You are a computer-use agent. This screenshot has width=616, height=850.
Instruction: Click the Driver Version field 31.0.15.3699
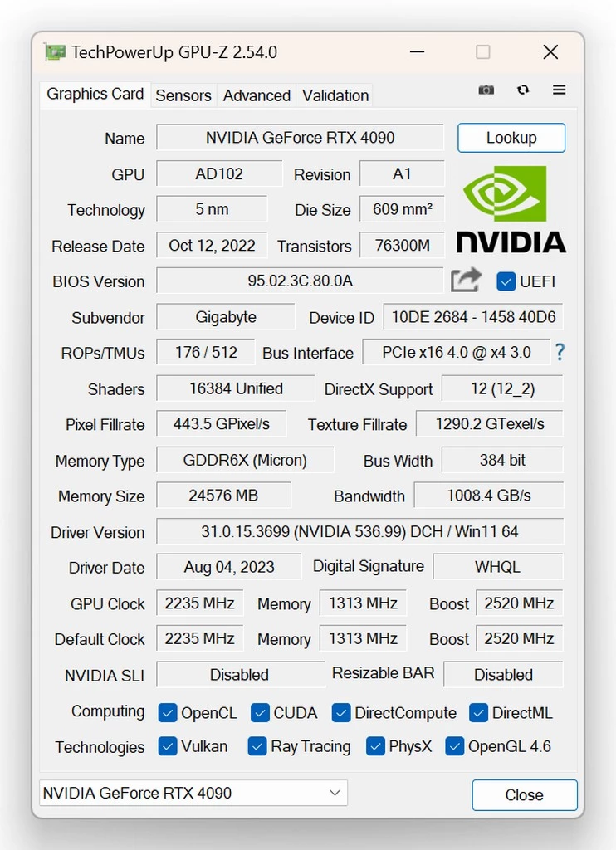[360, 531]
